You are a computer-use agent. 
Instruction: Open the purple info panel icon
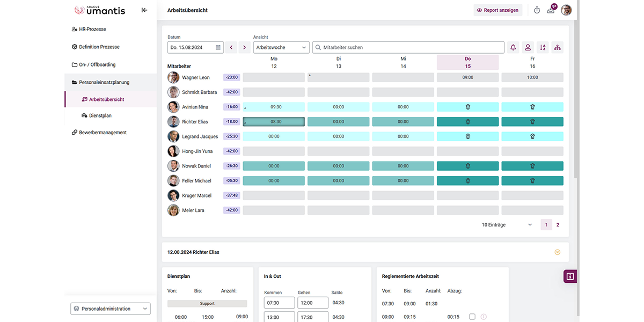click(x=569, y=276)
